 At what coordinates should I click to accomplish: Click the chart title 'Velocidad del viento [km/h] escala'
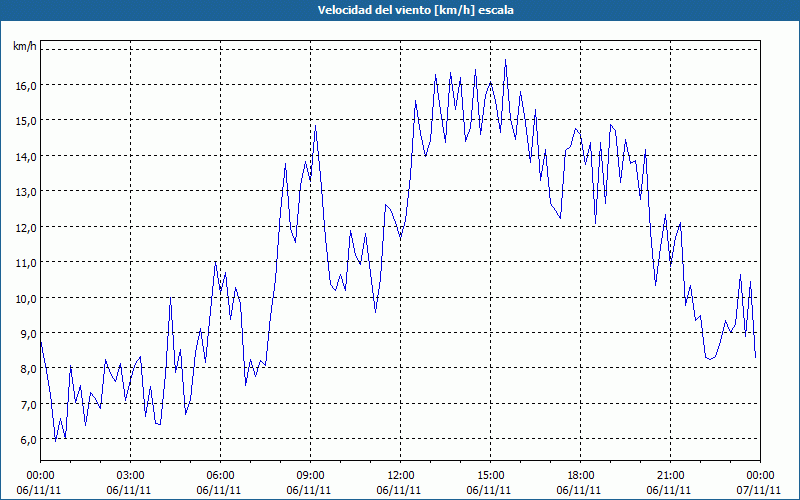coord(415,10)
